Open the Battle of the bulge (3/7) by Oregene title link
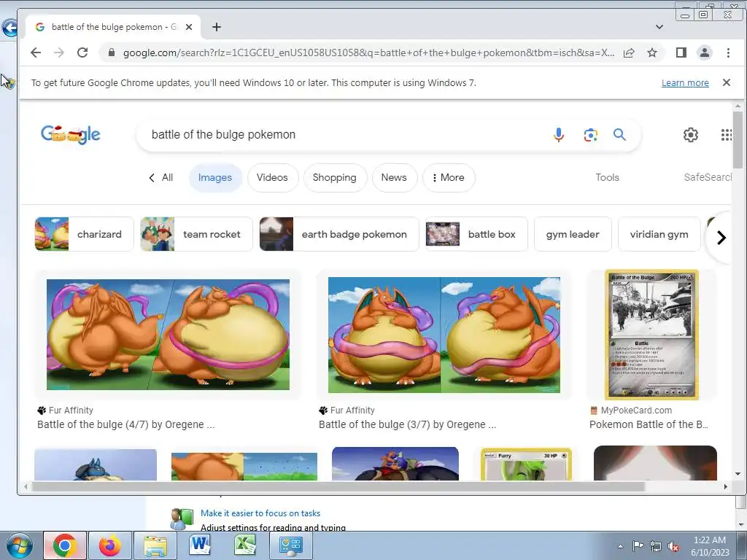The image size is (747, 560). point(407,425)
